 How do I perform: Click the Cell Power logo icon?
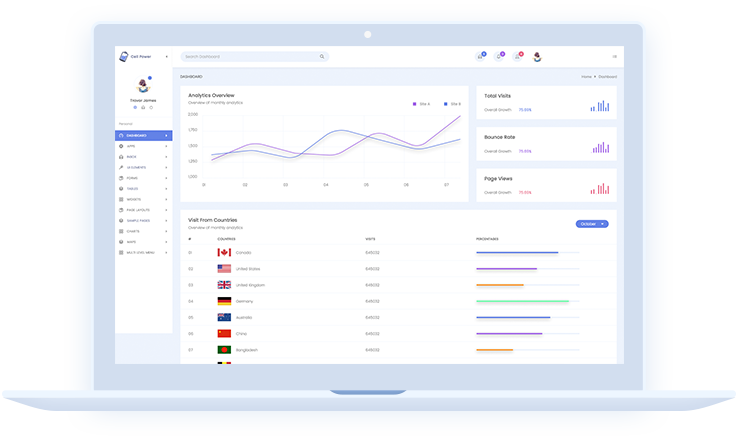123,57
